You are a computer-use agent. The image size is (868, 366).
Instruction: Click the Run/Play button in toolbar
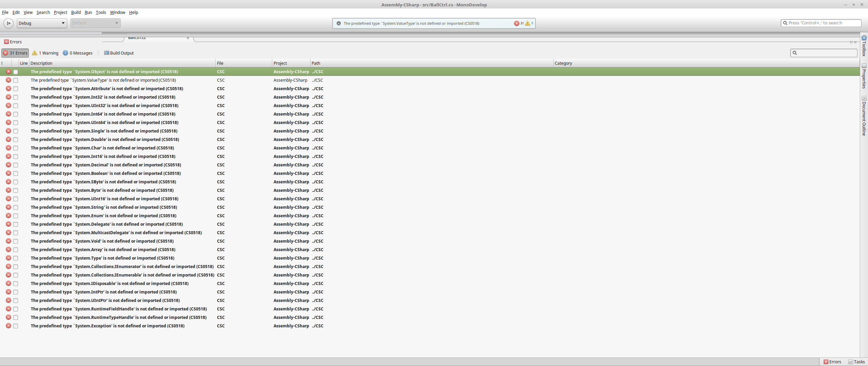[8, 23]
